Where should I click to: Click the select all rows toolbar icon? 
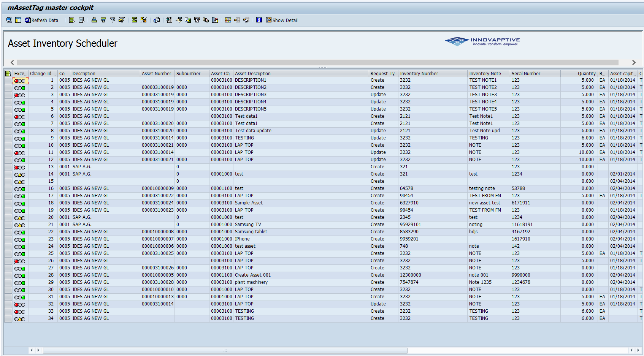72,20
